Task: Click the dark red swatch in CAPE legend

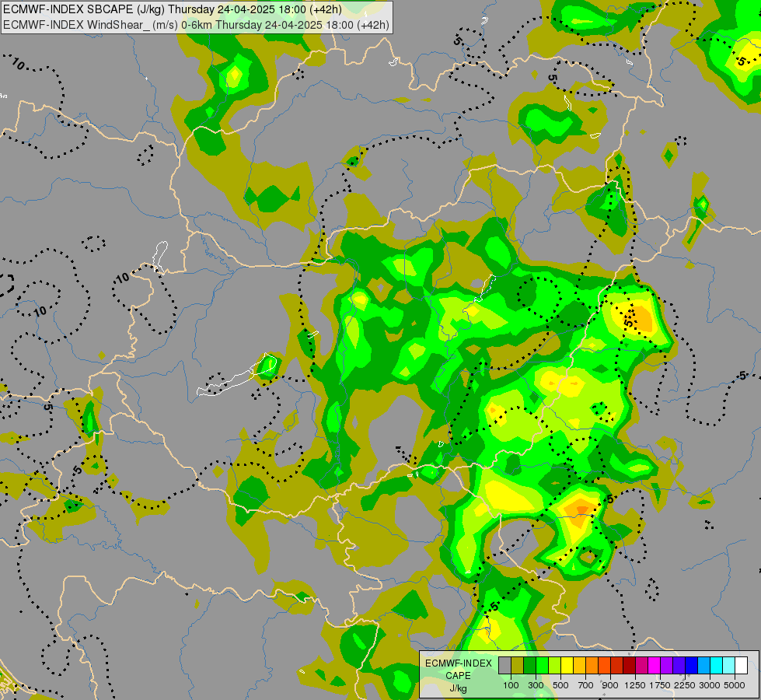Action: pyautogui.click(x=629, y=665)
